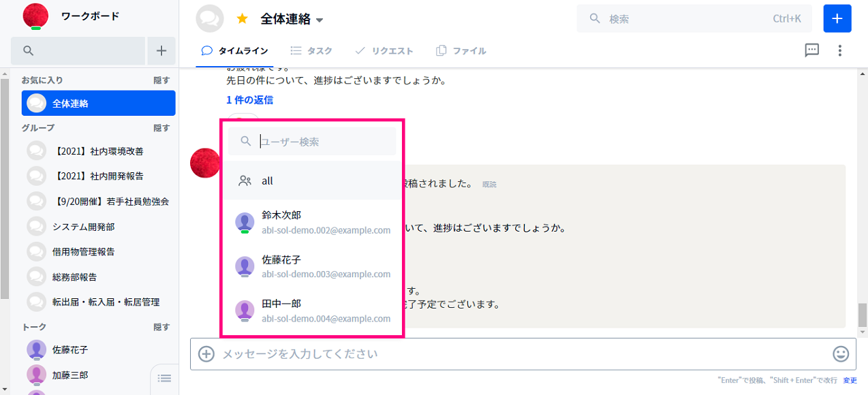868x395 pixels.
Task: Select all in the mention list
Action: 312,181
